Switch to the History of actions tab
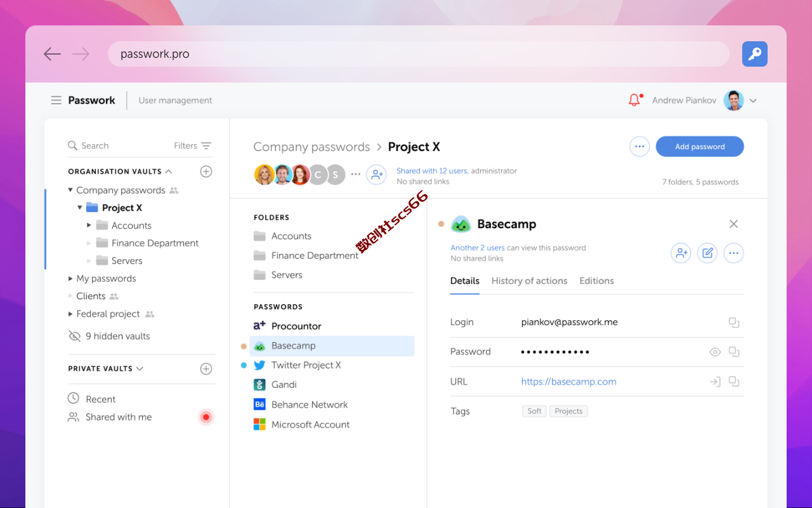Image resolution: width=812 pixels, height=508 pixels. pyautogui.click(x=530, y=281)
